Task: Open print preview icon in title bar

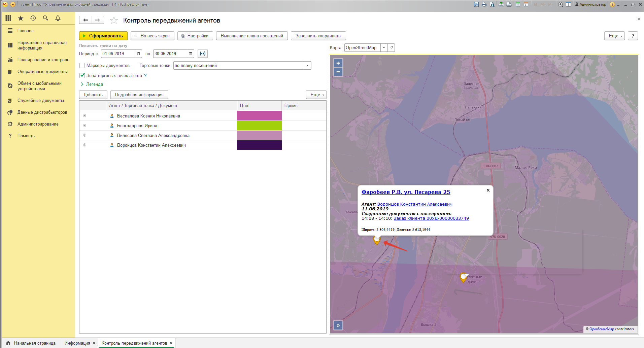Action: tap(492, 4)
